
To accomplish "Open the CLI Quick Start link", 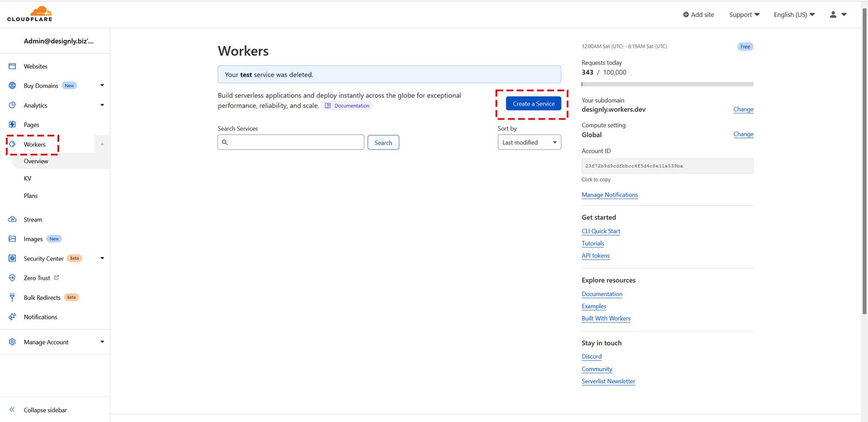I will pos(601,231).
